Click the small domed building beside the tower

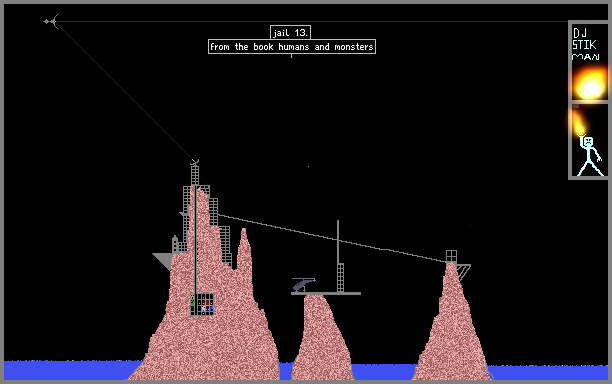[x=175, y=245]
